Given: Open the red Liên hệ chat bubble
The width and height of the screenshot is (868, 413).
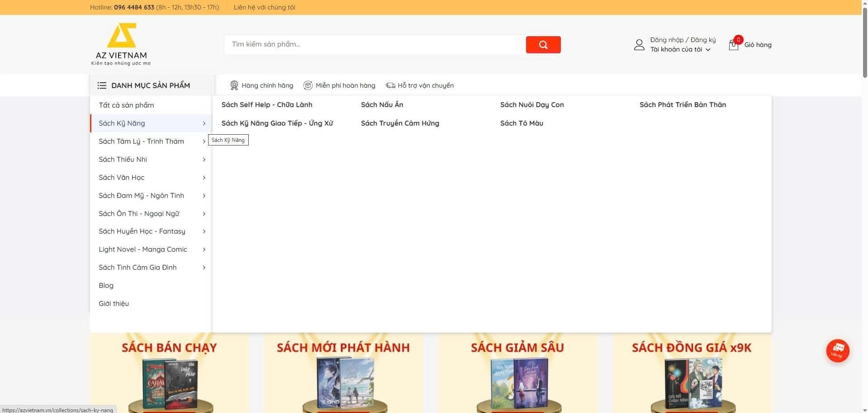Looking at the screenshot, I should (837, 351).
